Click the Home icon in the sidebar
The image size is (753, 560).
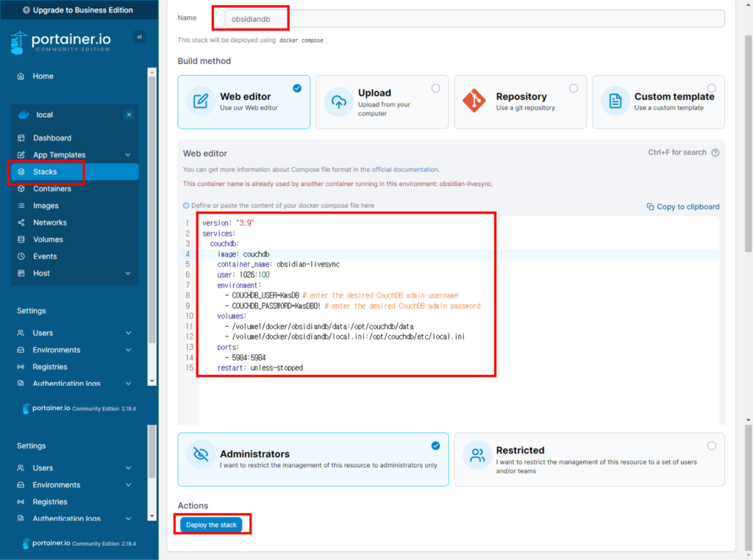pos(21,76)
